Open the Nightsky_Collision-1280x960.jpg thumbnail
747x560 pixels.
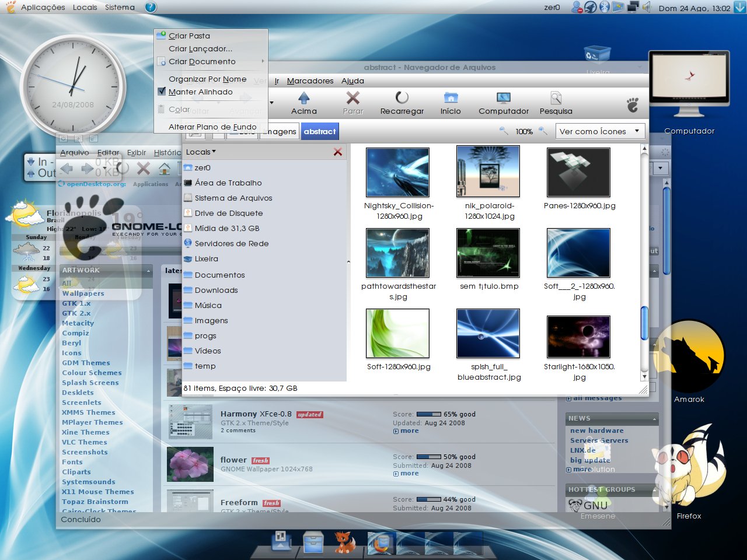pos(397,172)
